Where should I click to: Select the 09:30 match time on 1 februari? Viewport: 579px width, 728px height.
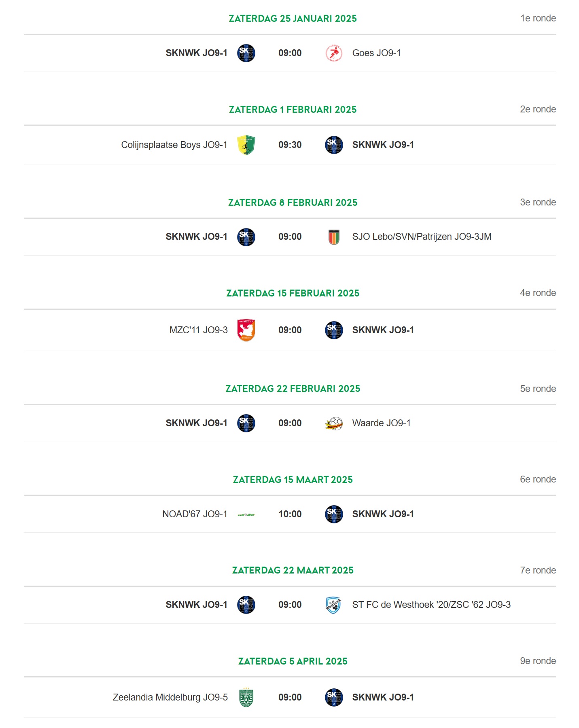click(x=290, y=145)
